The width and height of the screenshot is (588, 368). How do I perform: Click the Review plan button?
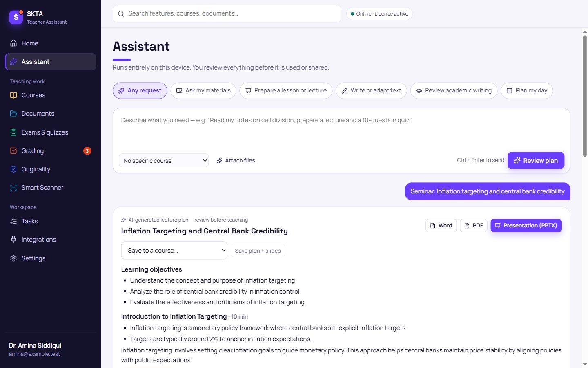(x=536, y=161)
